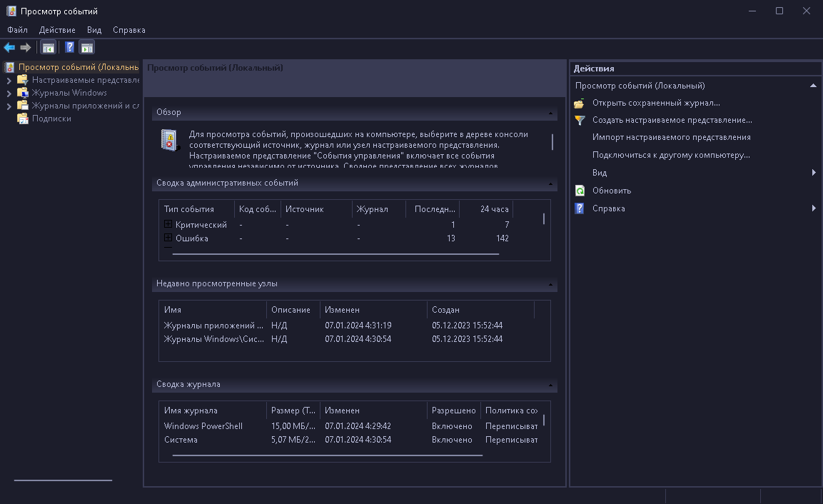Click the Подписки icon in the tree
Image resolution: width=823 pixels, height=504 pixels.
click(23, 119)
